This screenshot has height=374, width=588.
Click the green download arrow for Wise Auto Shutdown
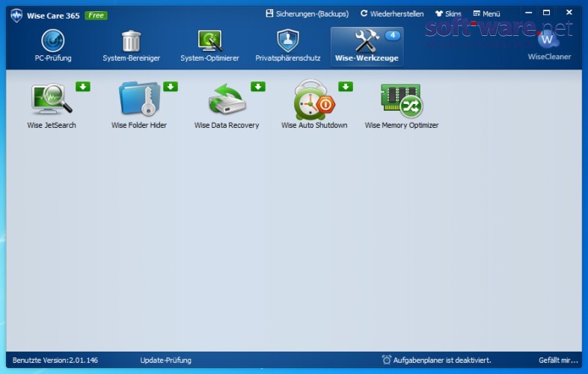pyautogui.click(x=346, y=87)
